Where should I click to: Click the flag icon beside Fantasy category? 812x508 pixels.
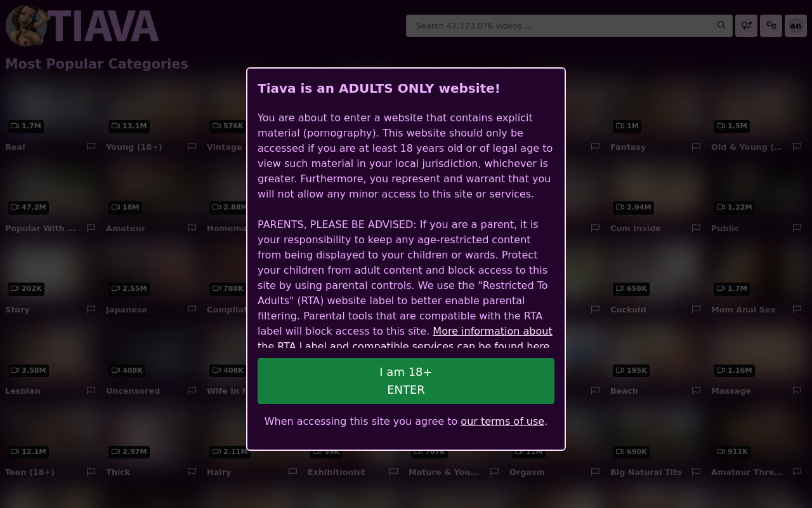(696, 147)
